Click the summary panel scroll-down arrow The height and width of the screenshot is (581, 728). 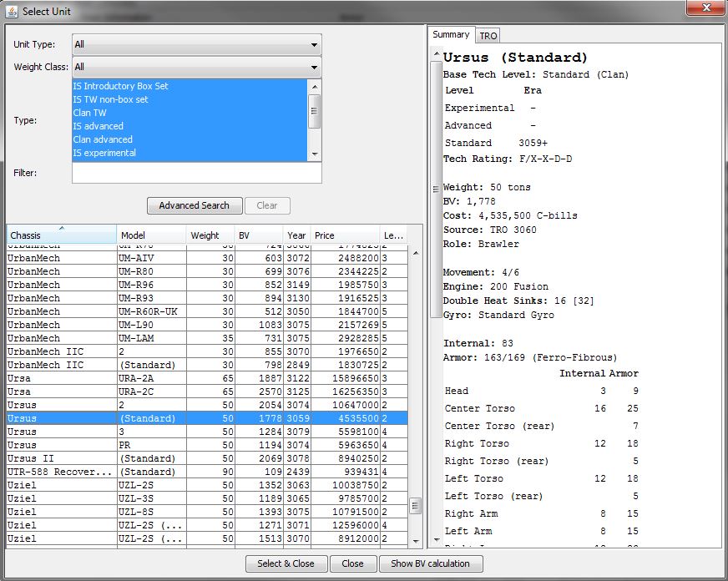(x=437, y=540)
